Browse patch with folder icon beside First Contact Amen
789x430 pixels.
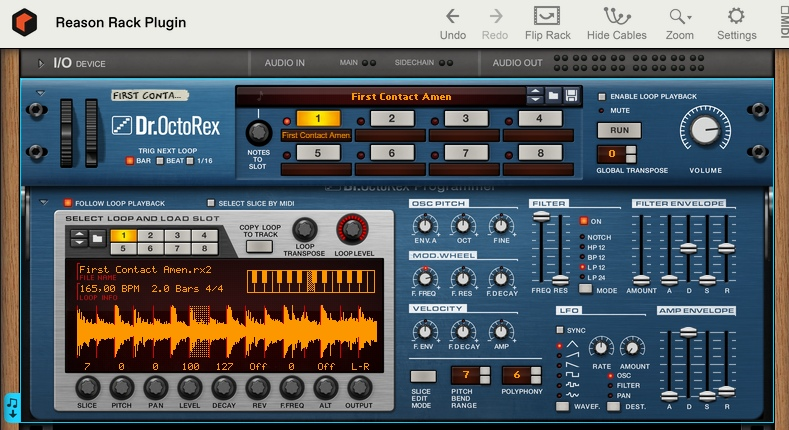point(553,96)
